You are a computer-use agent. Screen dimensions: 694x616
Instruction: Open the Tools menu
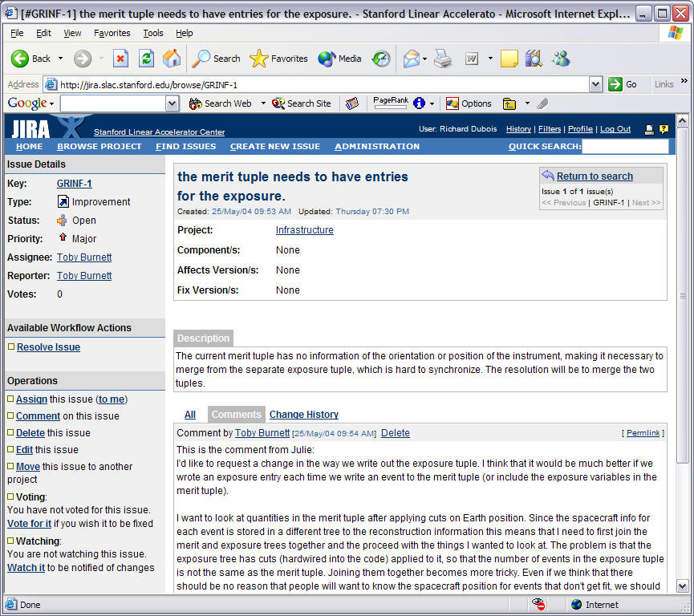pos(153,33)
